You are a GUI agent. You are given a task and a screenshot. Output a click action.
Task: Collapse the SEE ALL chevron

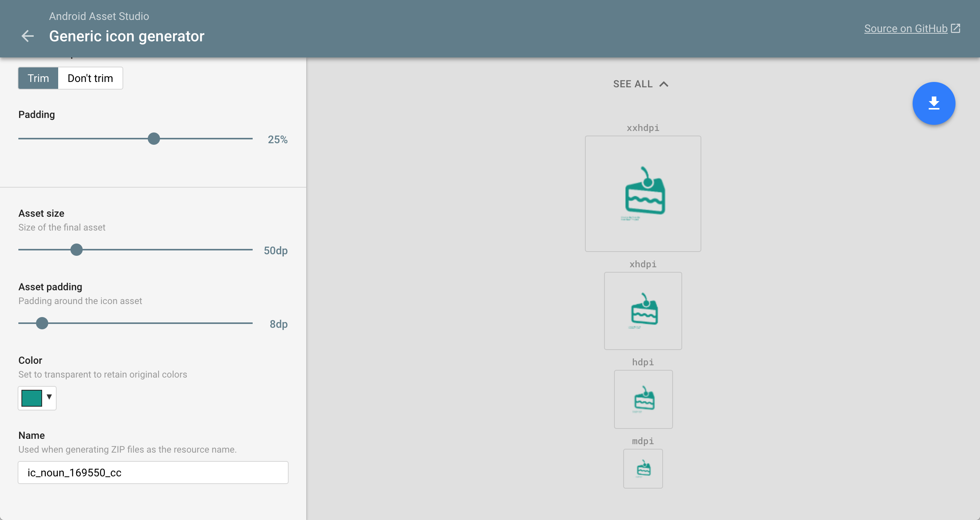click(x=664, y=84)
